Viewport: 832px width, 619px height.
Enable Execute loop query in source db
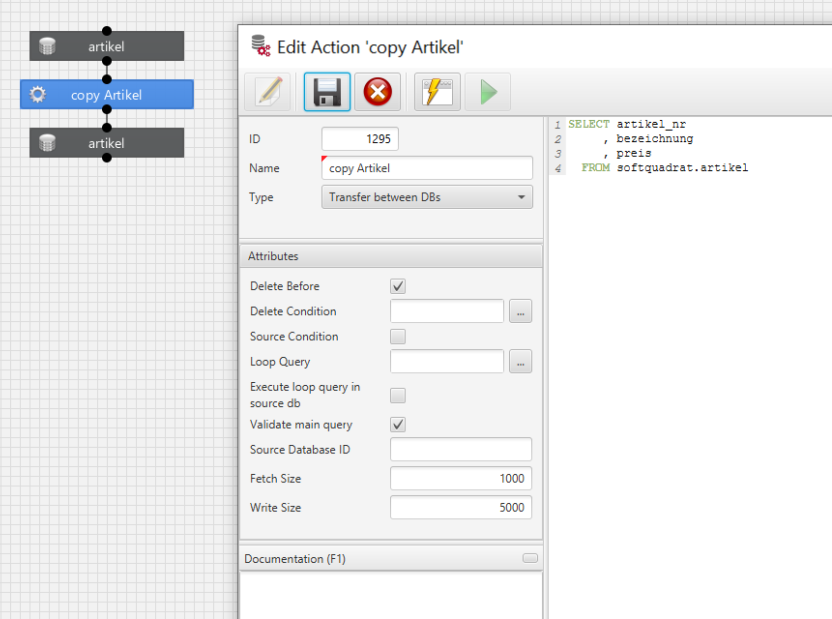[398, 394]
